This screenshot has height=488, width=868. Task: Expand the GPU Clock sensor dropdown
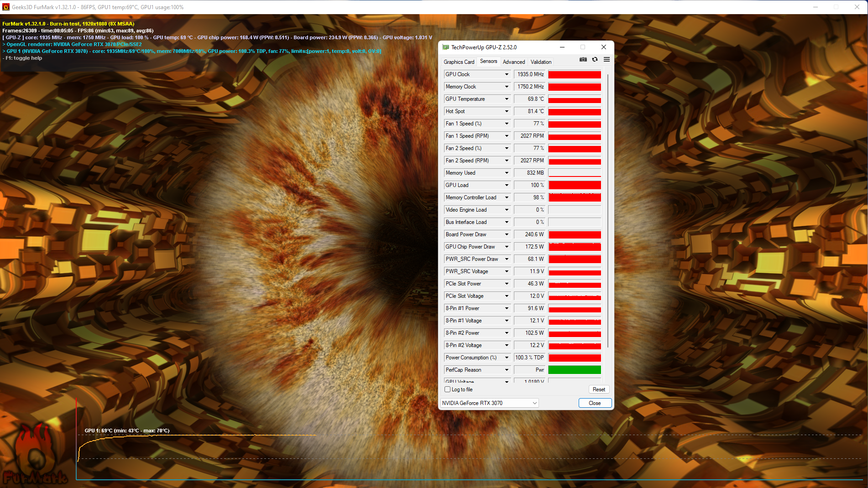coord(507,74)
